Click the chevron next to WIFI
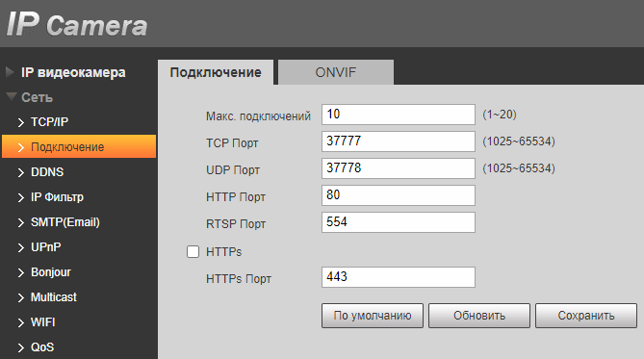 (x=21, y=322)
